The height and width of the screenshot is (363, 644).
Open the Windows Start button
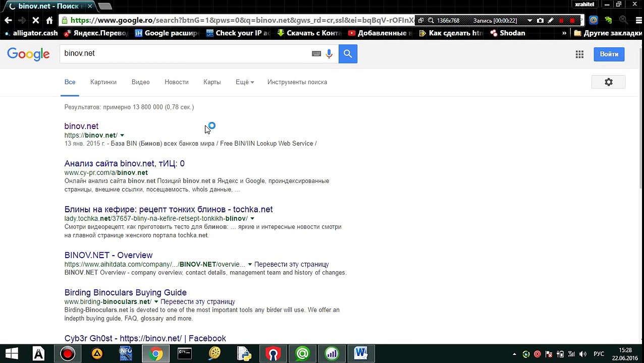click(12, 354)
